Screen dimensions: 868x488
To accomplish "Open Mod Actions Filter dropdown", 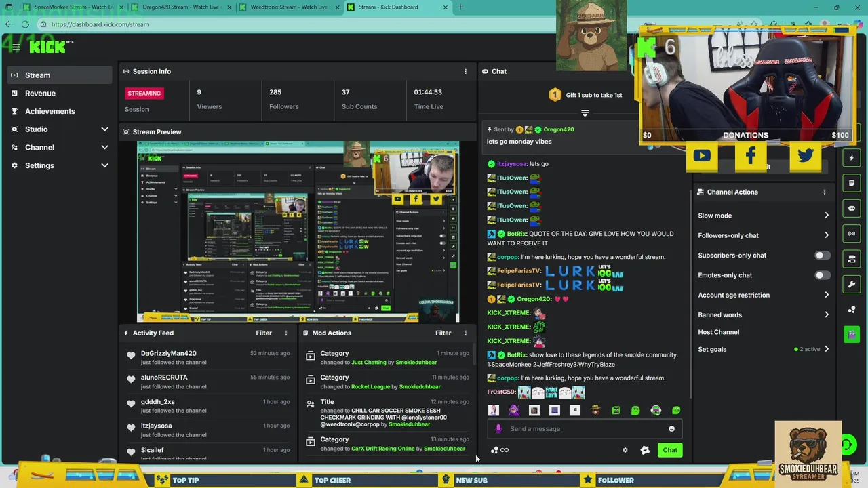I will (443, 333).
